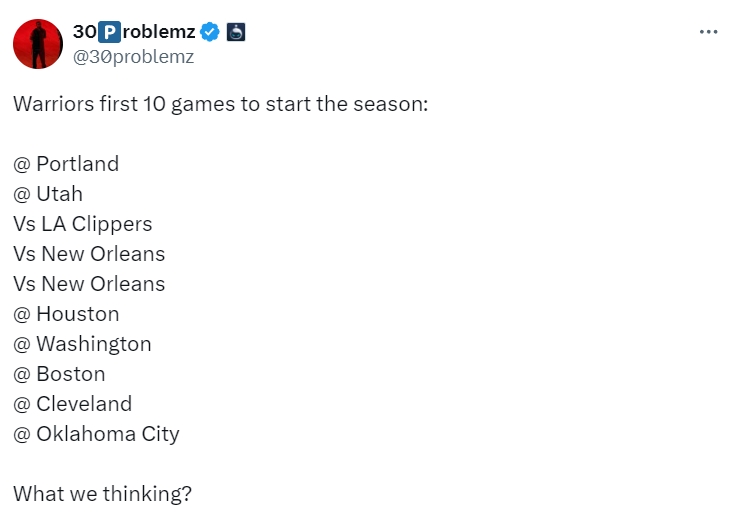Click the "@ Utah" line

click(x=48, y=194)
